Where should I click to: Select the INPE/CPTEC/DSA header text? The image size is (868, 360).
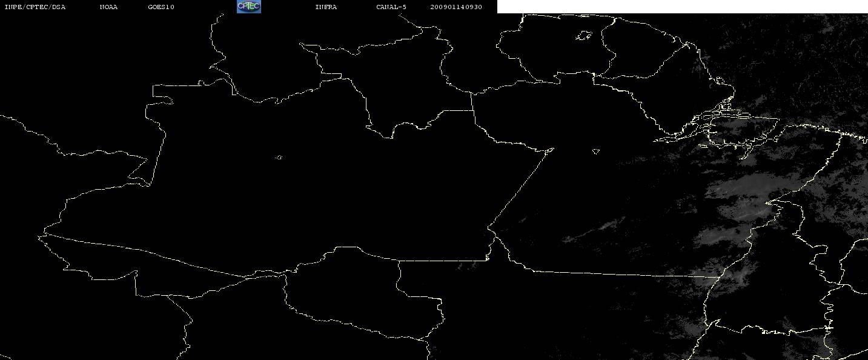click(35, 7)
